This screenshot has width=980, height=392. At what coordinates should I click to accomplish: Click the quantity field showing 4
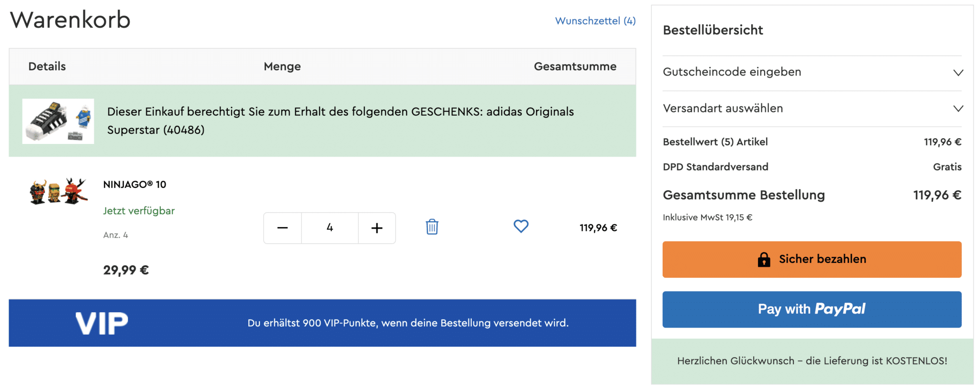pos(330,228)
